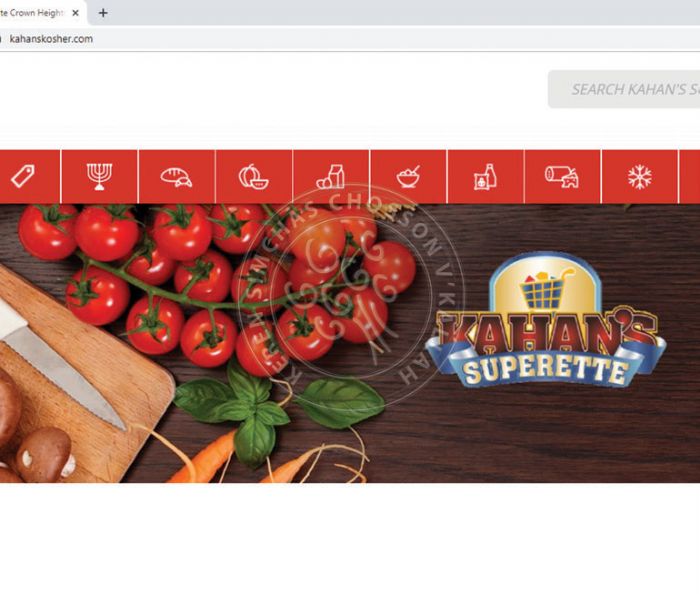Open the price tag specials category

tap(29, 177)
